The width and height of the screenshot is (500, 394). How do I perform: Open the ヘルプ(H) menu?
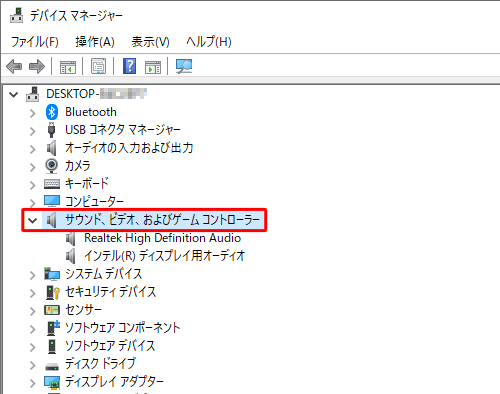209,42
